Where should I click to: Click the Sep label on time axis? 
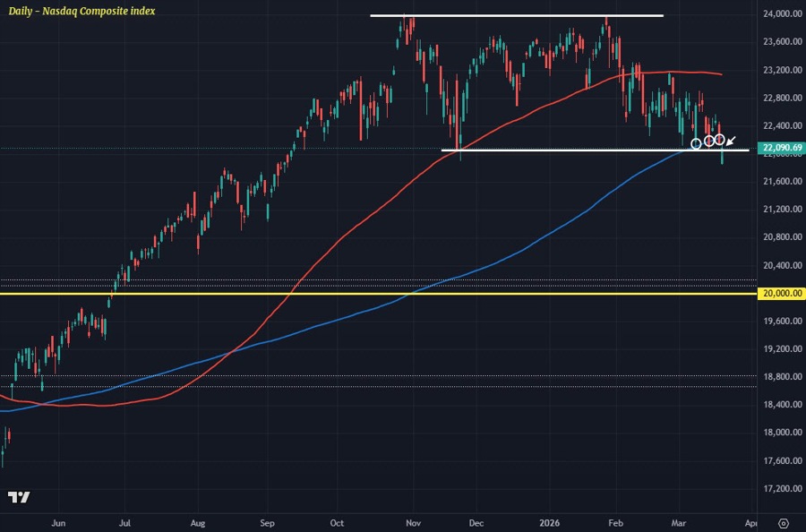click(x=267, y=521)
